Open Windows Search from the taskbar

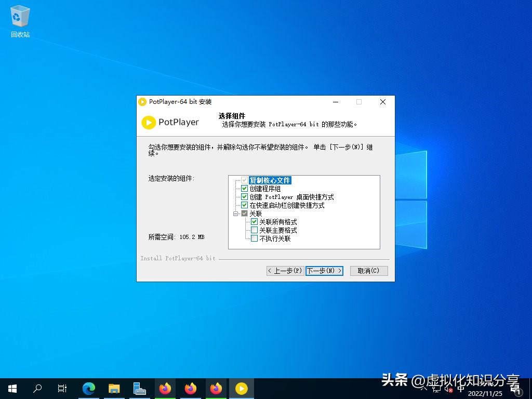pos(37,388)
